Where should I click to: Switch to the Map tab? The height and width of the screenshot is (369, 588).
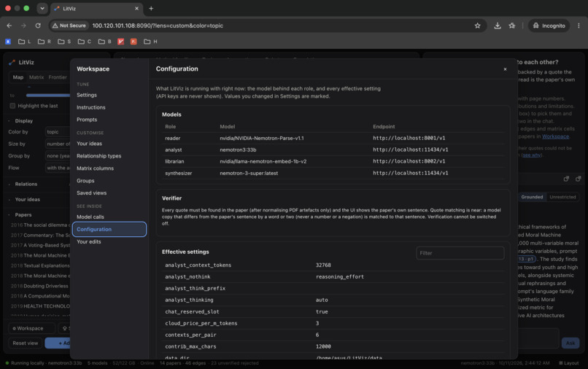18,77
